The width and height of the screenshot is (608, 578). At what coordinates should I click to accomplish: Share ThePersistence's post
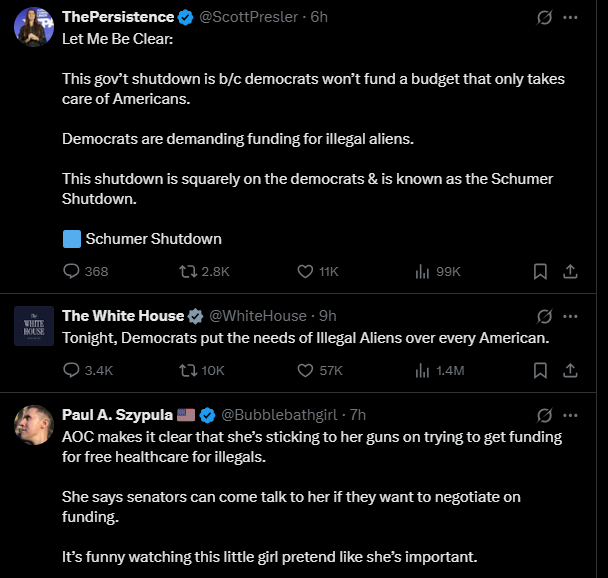pyautogui.click(x=570, y=271)
